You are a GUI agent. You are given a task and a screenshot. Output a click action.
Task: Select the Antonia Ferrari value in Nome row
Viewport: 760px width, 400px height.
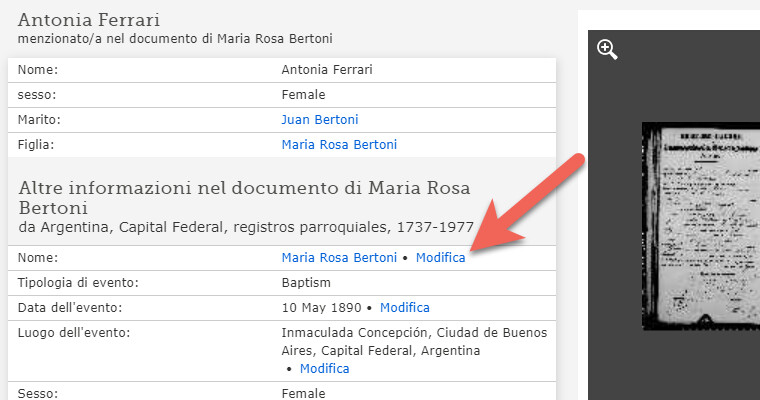click(x=327, y=70)
